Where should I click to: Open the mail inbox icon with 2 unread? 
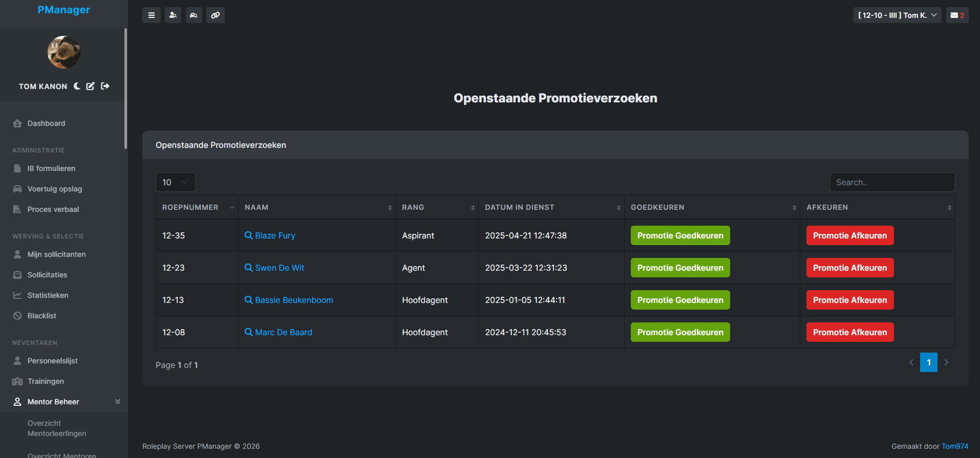[957, 15]
